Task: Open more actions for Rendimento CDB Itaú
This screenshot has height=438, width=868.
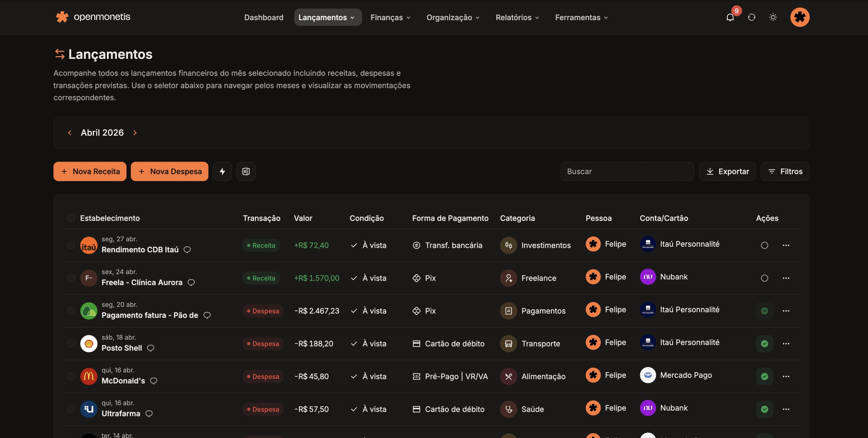Action: (786, 245)
